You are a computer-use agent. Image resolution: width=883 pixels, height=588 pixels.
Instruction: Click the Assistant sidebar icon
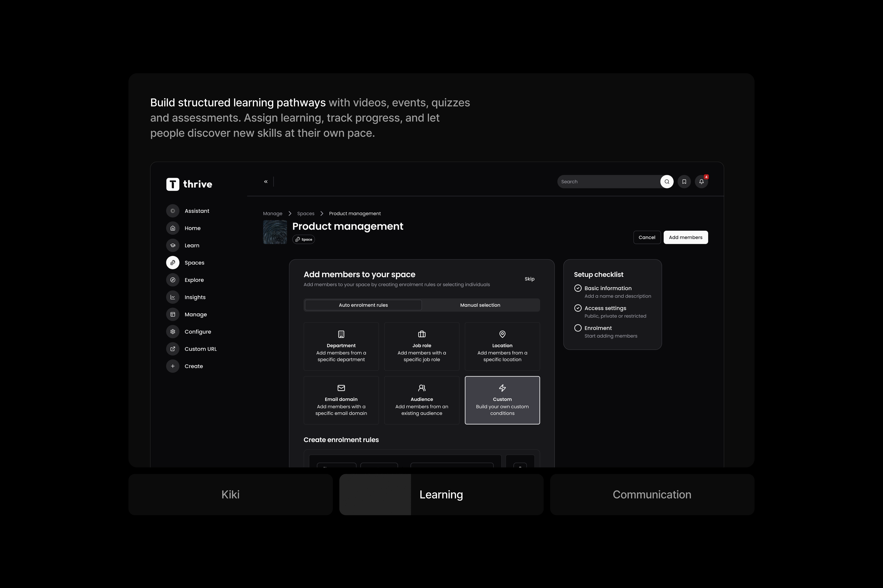click(173, 211)
